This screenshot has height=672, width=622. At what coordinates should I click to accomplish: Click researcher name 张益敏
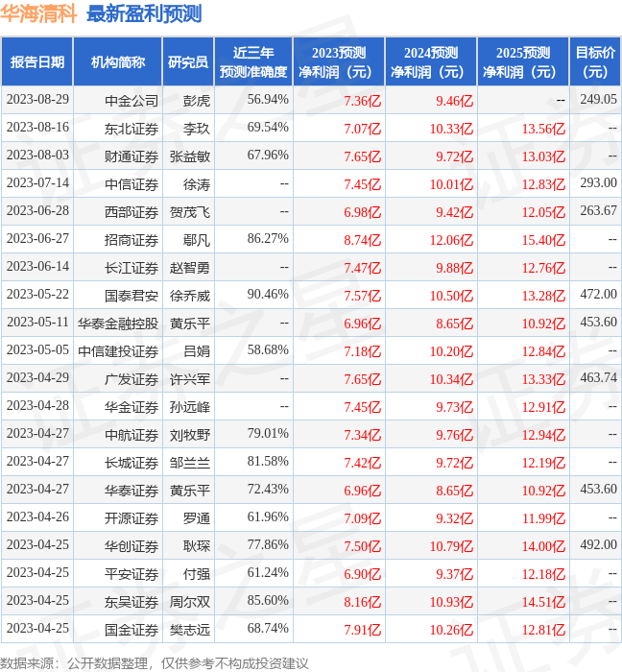click(x=190, y=156)
